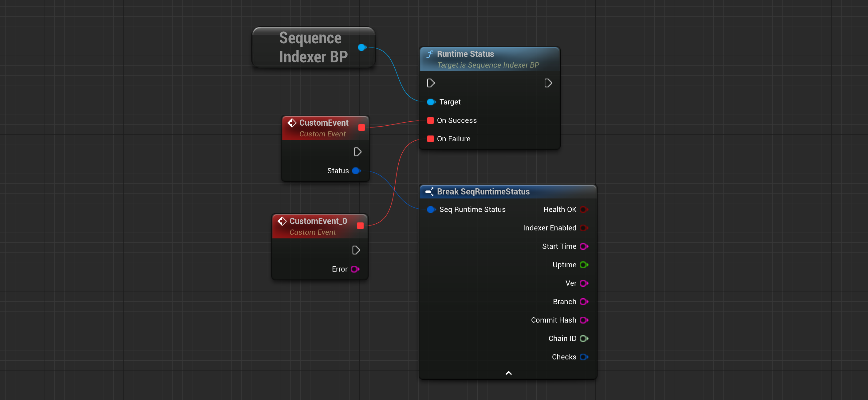
Task: Select the Break SeqRuntimeStatus node title
Action: (x=483, y=192)
